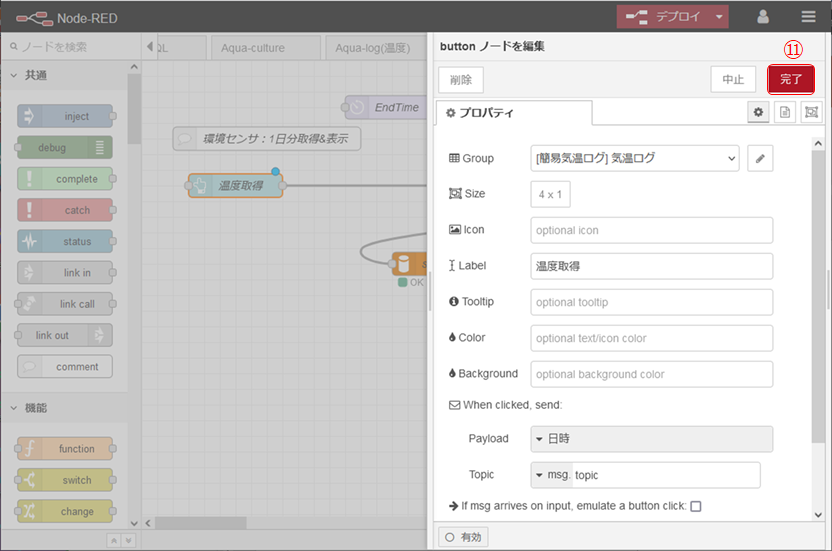The height and width of the screenshot is (551, 832).
Task: Click the Label input field
Action: 651,266
